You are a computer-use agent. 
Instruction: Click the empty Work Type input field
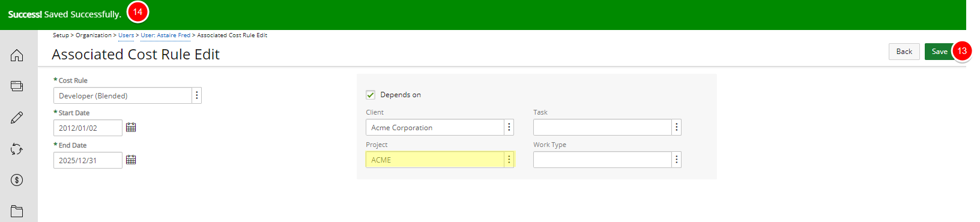click(602, 160)
